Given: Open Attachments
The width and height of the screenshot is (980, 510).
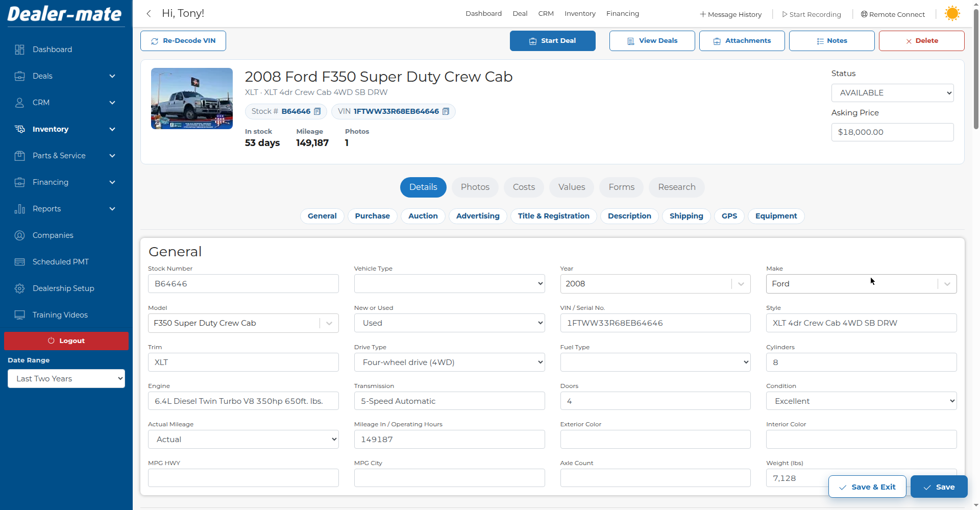Looking at the screenshot, I should click(742, 41).
